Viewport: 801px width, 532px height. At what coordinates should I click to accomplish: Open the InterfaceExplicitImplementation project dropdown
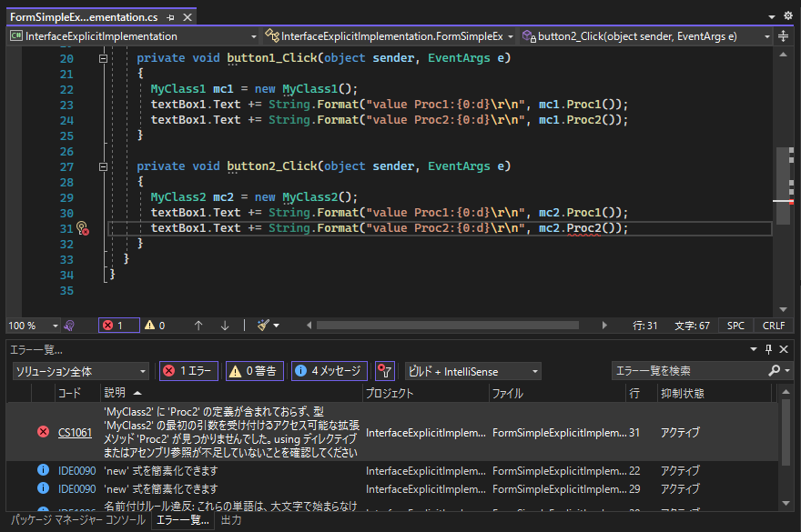(134, 36)
